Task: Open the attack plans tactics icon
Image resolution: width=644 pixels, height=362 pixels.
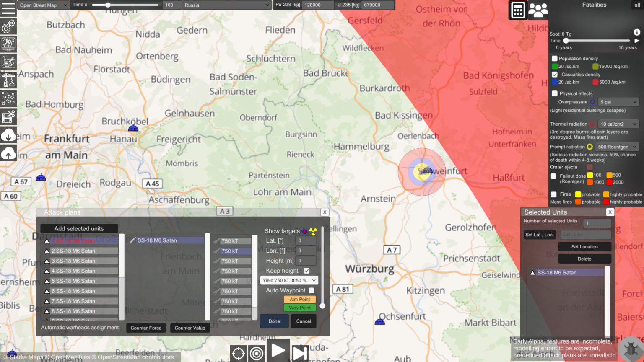Action: [x=8, y=98]
